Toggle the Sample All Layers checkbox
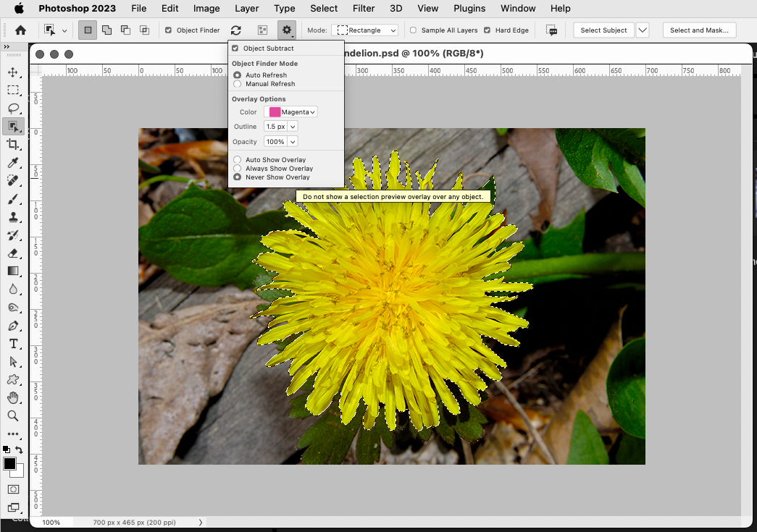Screen dimensions: 757x532 tap(414, 30)
